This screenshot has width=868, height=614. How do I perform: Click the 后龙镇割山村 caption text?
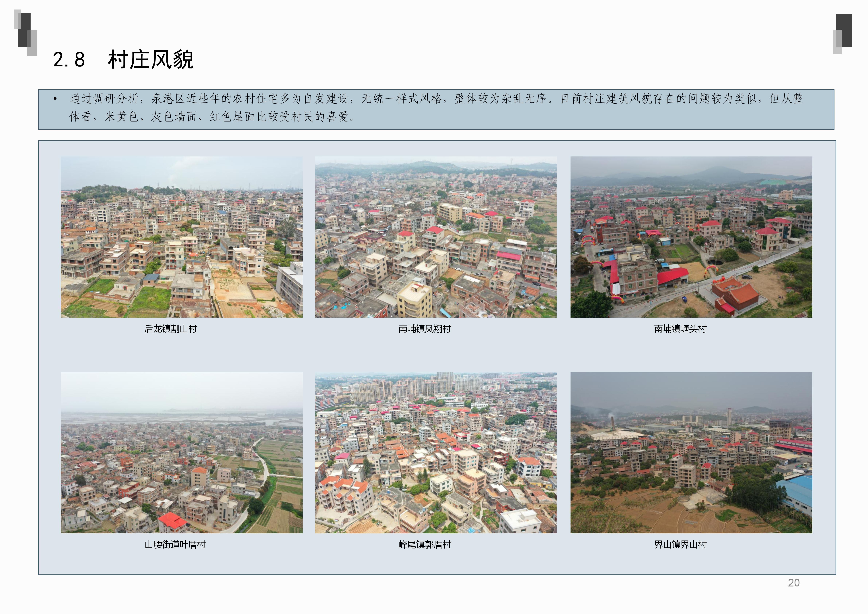[x=170, y=329]
